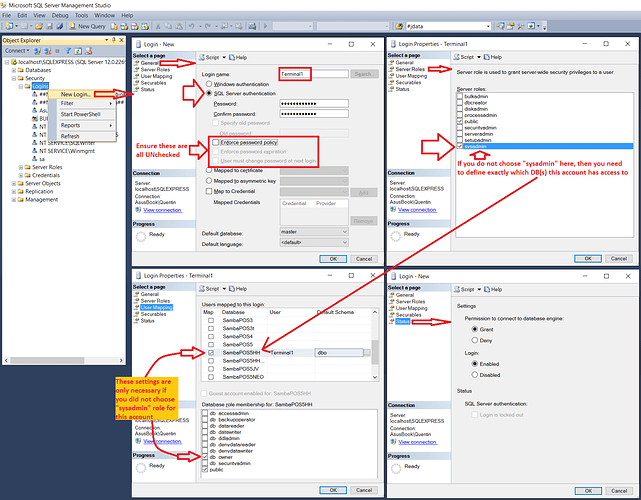This screenshot has width=641, height=500.
Task: Open the Debug menu in menu bar
Action: (60, 15)
